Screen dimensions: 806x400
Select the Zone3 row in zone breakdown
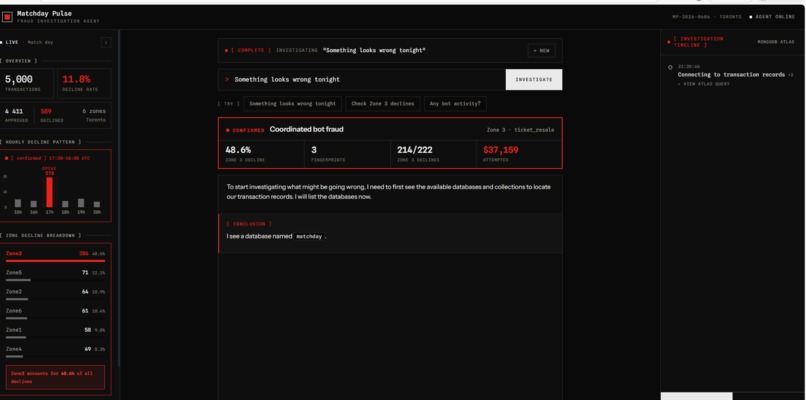[x=56, y=256]
